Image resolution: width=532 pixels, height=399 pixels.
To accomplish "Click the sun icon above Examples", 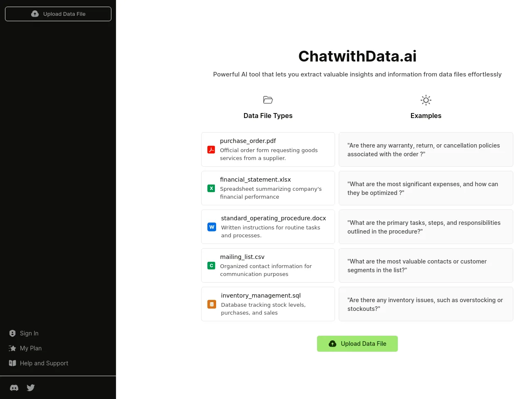I will [x=426, y=100].
